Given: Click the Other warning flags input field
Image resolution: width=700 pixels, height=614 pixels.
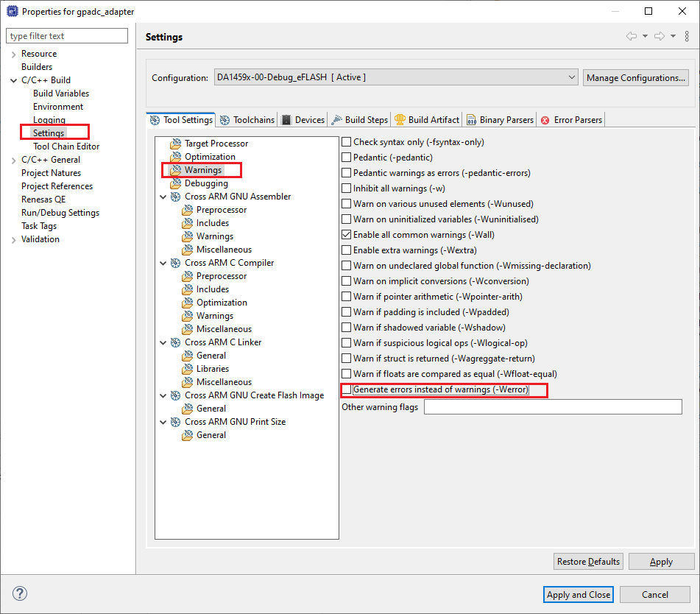Looking at the screenshot, I should (x=553, y=407).
